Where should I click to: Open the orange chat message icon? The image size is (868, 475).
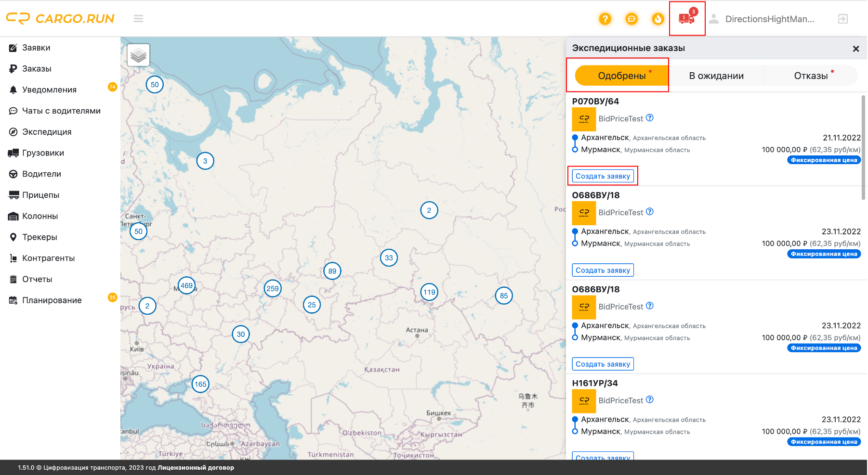click(631, 19)
